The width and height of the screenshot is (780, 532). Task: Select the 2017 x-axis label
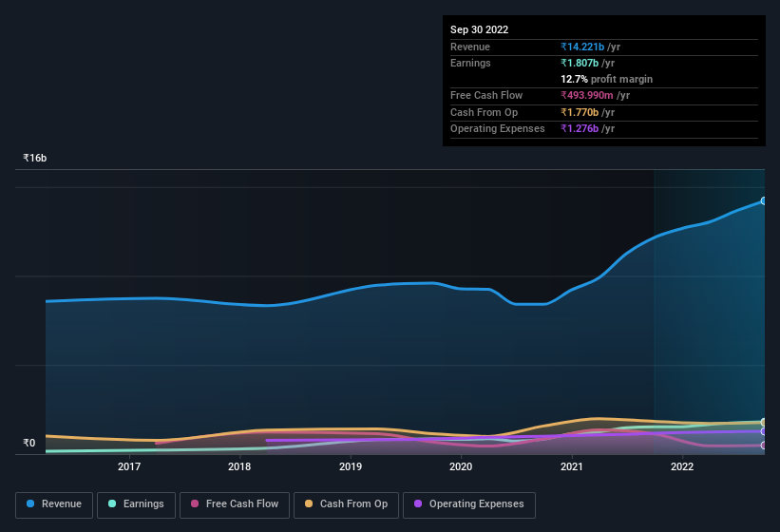click(x=129, y=466)
